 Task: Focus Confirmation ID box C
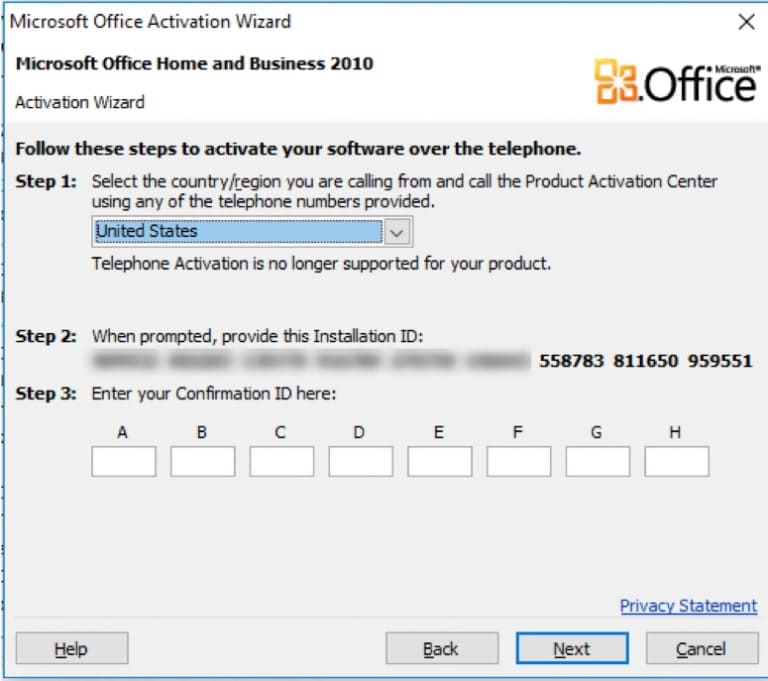[282, 461]
